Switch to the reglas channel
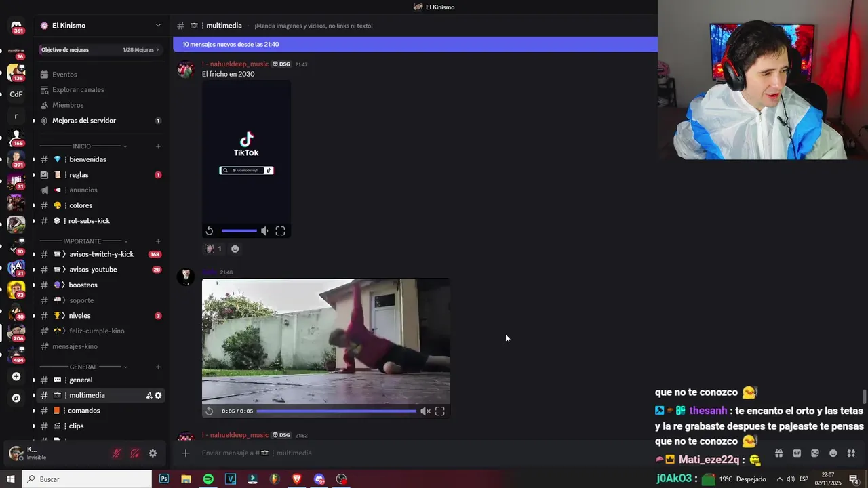Viewport: 868px width, 488px height. click(x=100, y=175)
